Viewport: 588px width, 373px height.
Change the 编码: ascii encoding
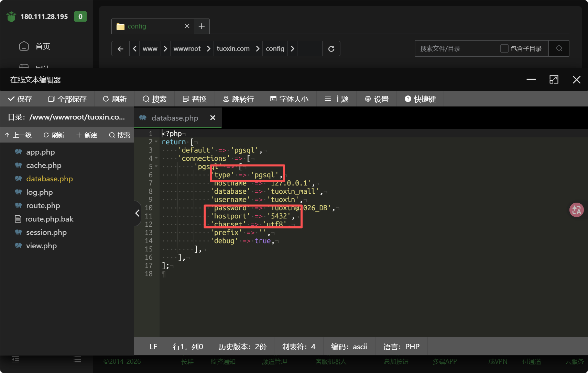349,347
